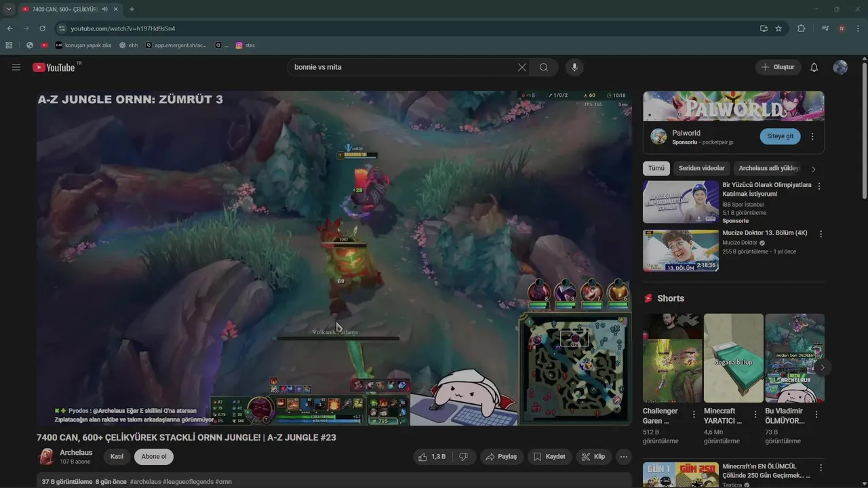Select the Archelaus adlı yükleyici chip
The width and height of the screenshot is (868, 488).
[x=769, y=168]
